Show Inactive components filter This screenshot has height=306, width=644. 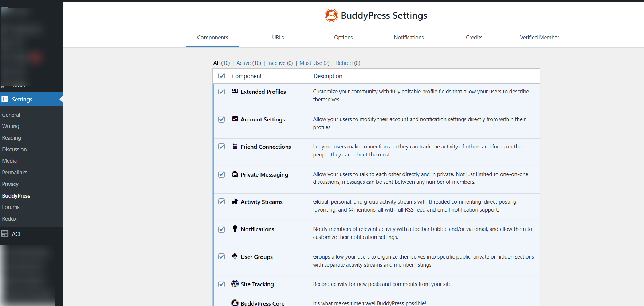pyautogui.click(x=276, y=63)
